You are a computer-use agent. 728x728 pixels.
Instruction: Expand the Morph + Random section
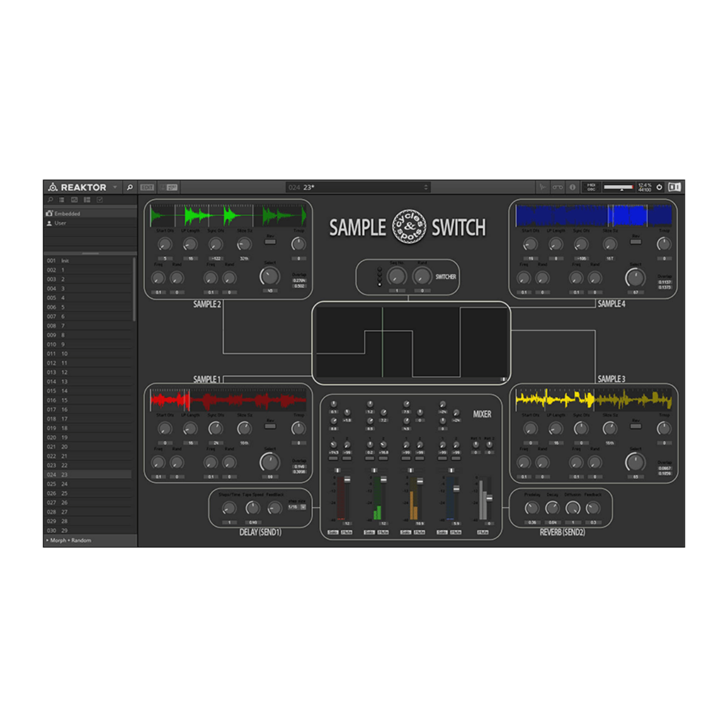pyautogui.click(x=90, y=541)
